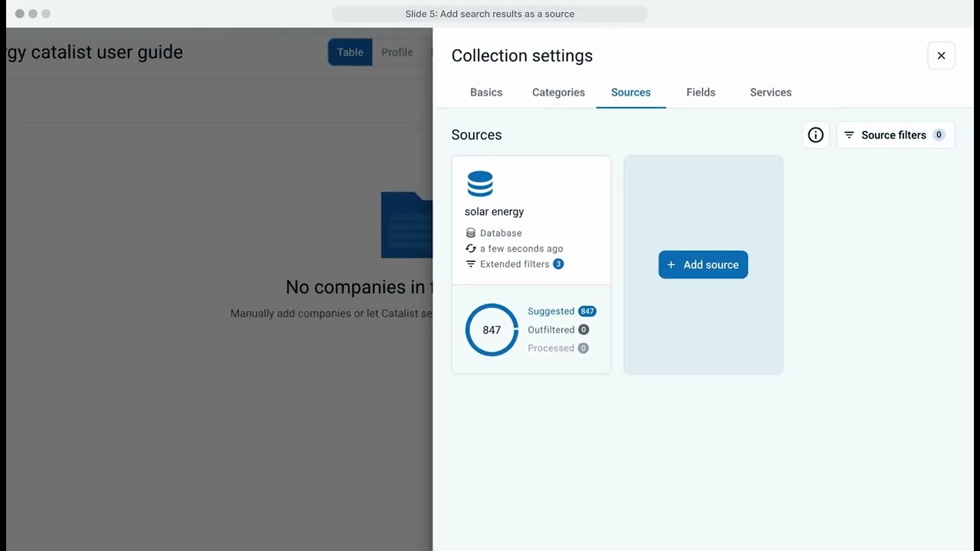Switch to Table view in background page
This screenshot has width=980, height=551.
point(350,52)
